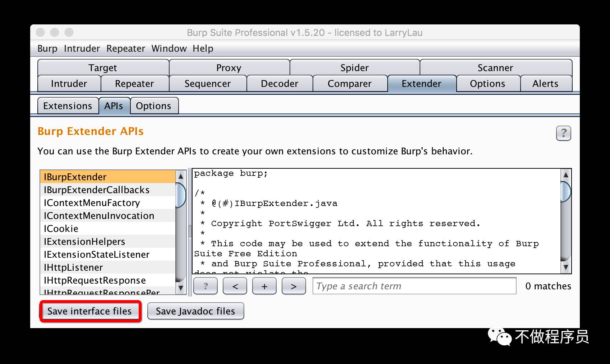This screenshot has width=610, height=364.
Task: Open the Intruder menu
Action: pyautogui.click(x=82, y=48)
